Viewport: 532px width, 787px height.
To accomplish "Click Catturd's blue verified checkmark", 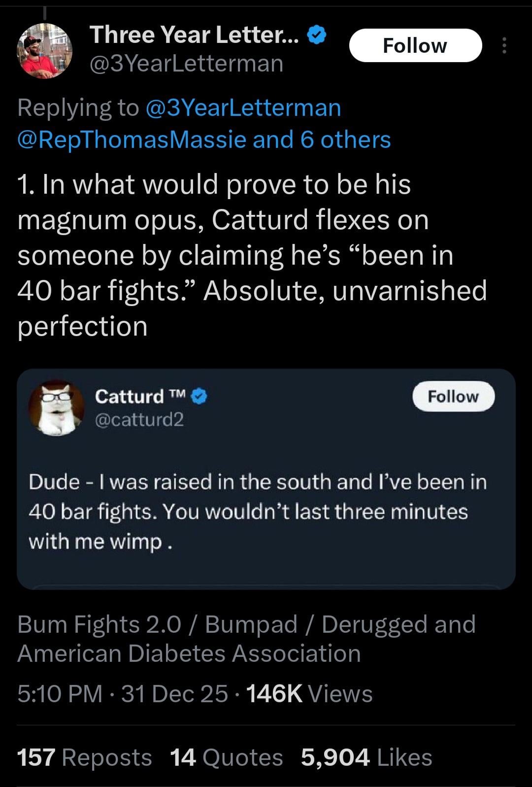I will 200,396.
